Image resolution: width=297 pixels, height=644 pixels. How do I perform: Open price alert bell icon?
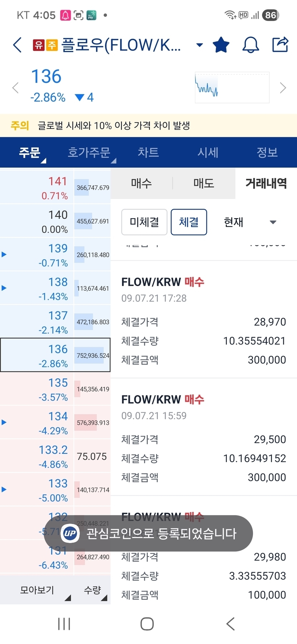(x=250, y=45)
